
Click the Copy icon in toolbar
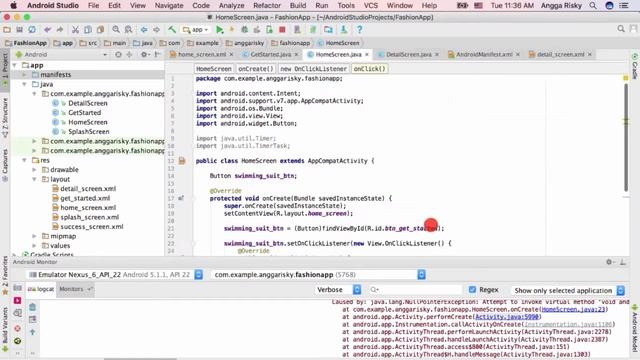pyautogui.click(x=88, y=29)
